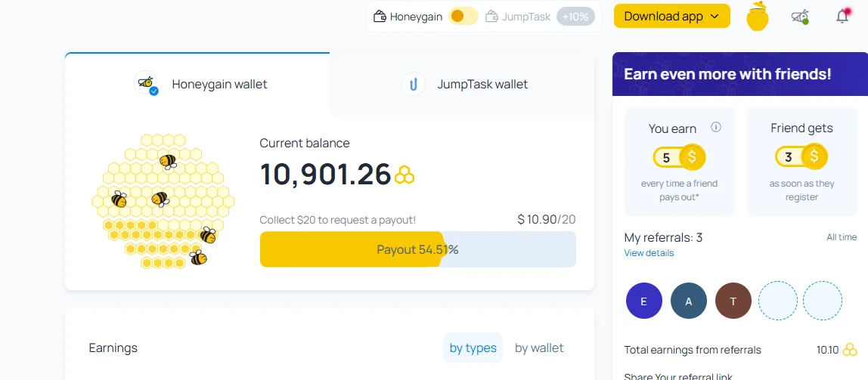Click the Earn even more with friends banner
868x380 pixels.
(740, 74)
